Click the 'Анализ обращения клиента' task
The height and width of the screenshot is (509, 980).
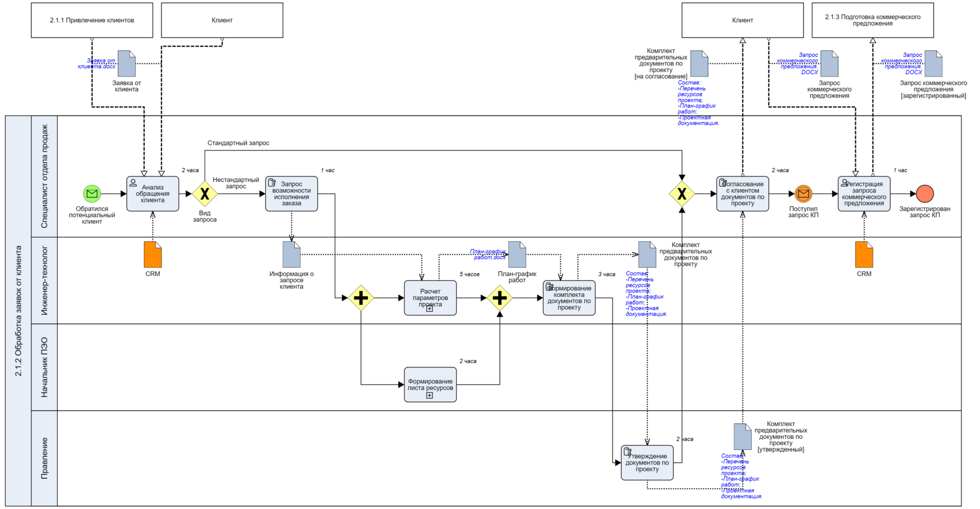[153, 194]
